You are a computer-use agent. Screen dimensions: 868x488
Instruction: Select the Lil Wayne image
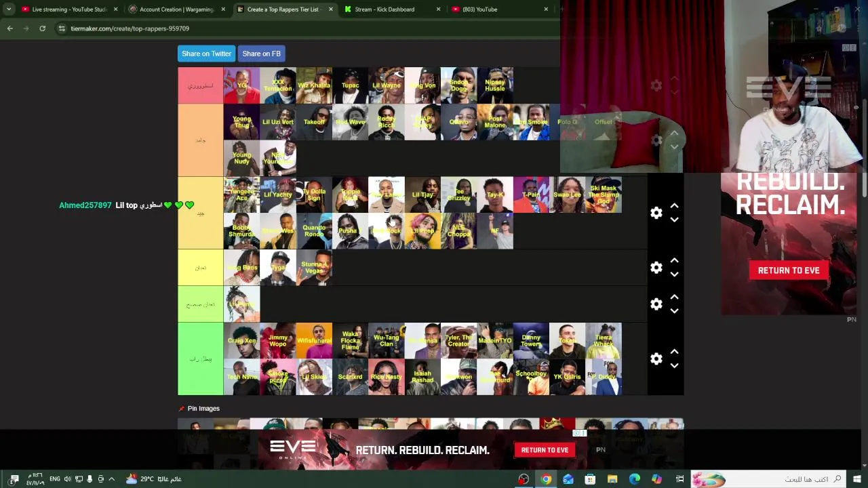pyautogui.click(x=387, y=85)
